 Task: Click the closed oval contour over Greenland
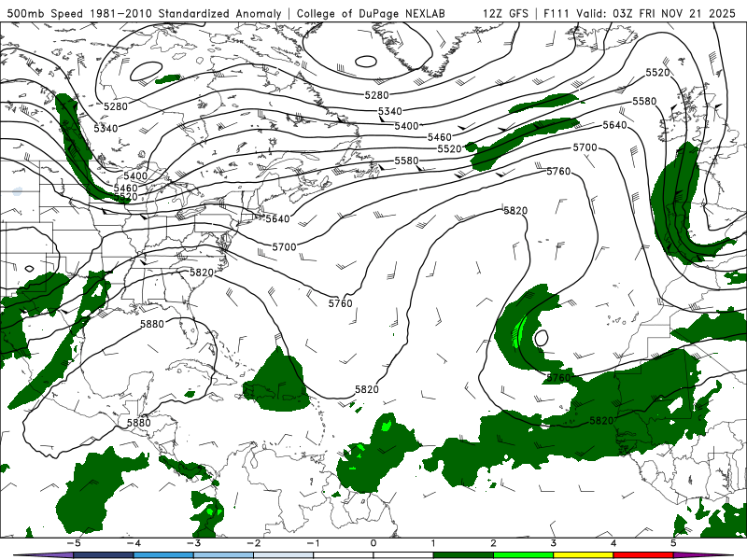[366, 62]
